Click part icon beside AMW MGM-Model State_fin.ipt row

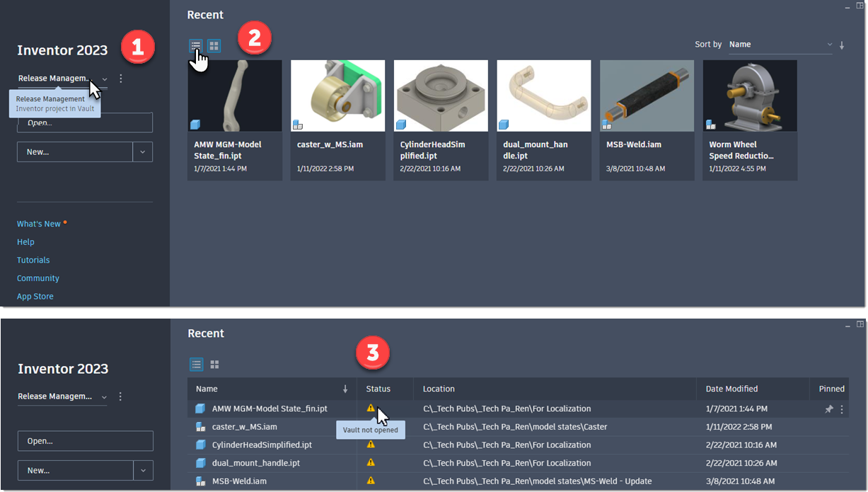click(x=200, y=408)
